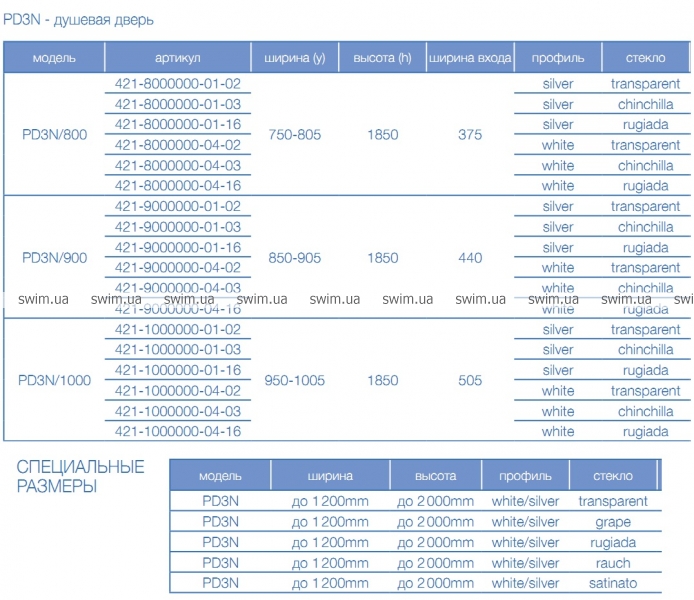
Task: Select the 'rauch' glass cell
Action: (613, 563)
